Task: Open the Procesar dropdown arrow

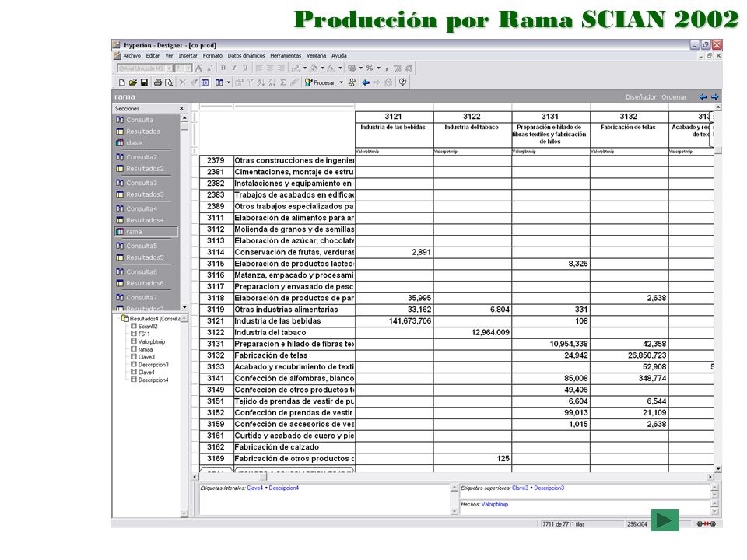Action: (x=341, y=82)
